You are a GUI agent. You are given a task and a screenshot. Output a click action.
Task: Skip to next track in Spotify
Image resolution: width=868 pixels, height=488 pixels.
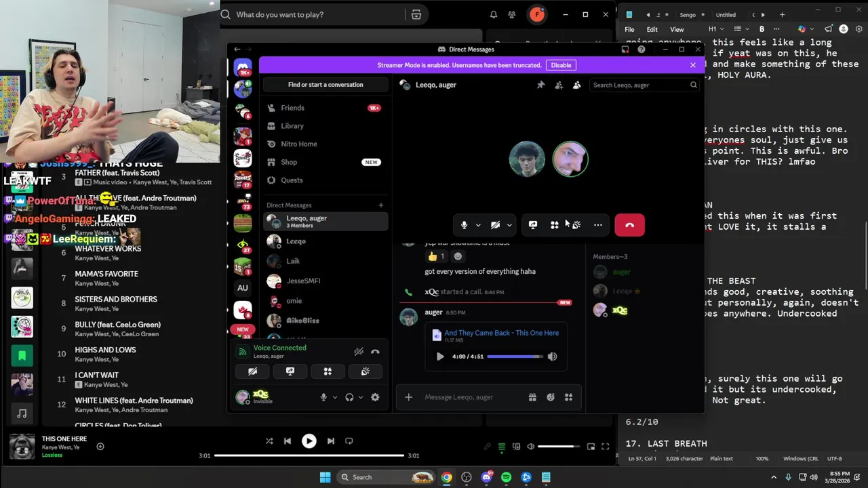pyautogui.click(x=330, y=441)
